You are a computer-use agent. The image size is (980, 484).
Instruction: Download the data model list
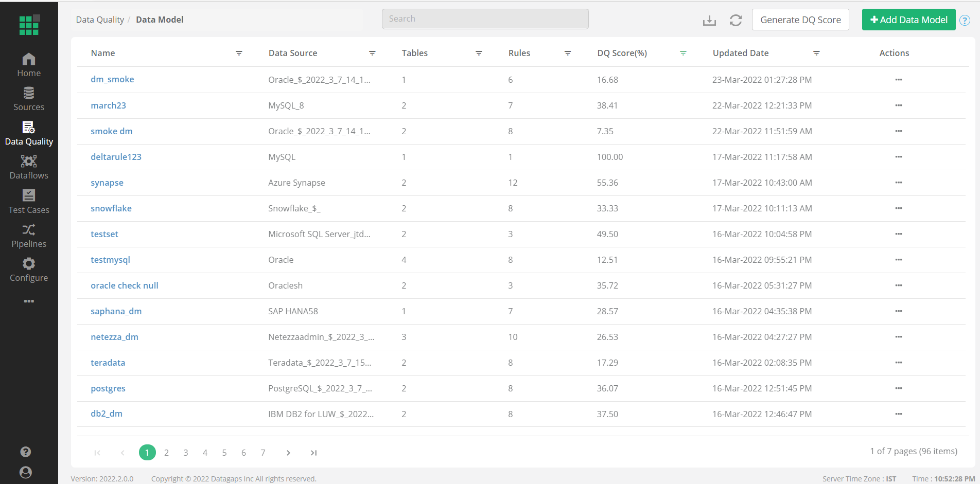(x=709, y=20)
